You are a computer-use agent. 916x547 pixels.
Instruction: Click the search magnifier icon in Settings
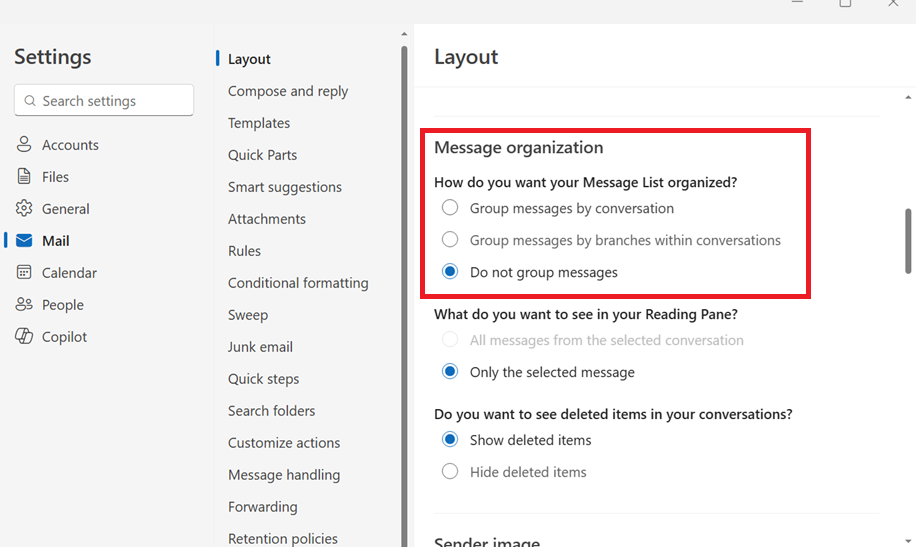[30, 101]
